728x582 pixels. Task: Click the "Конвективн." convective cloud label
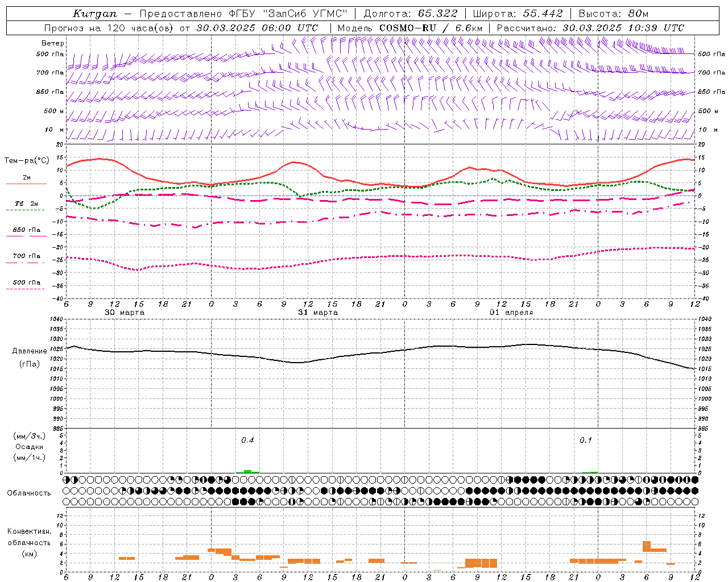pyautogui.click(x=29, y=531)
